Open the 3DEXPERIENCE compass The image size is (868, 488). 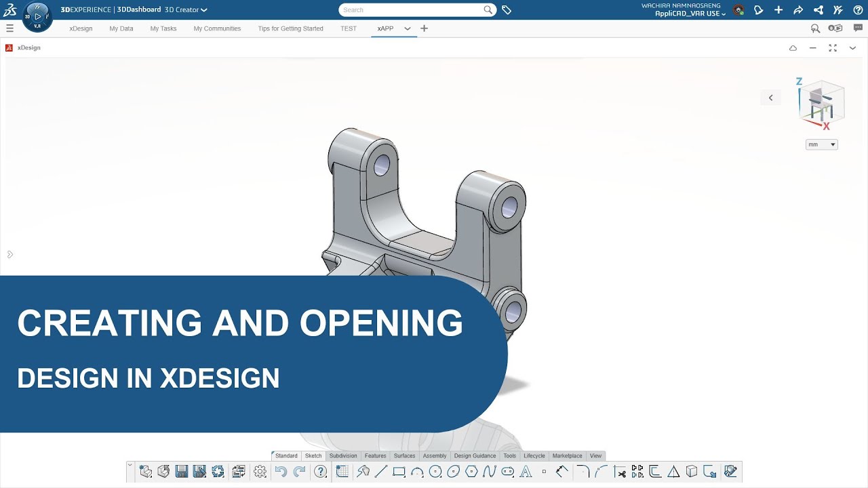click(37, 16)
